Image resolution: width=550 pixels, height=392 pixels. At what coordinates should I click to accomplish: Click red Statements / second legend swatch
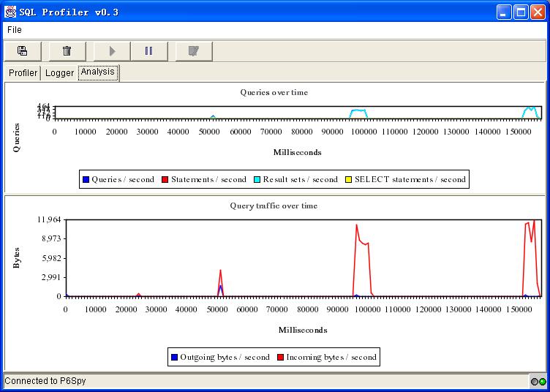(165, 179)
